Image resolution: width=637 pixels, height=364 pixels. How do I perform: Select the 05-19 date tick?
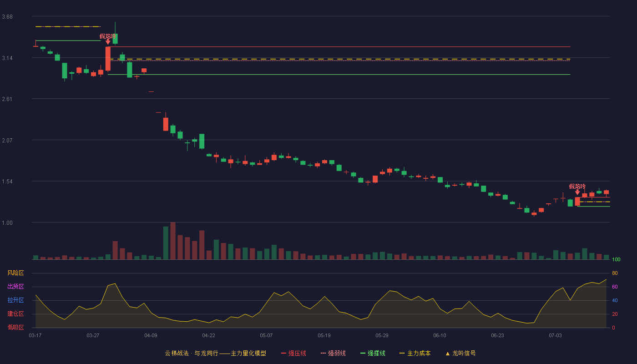[x=324, y=335]
